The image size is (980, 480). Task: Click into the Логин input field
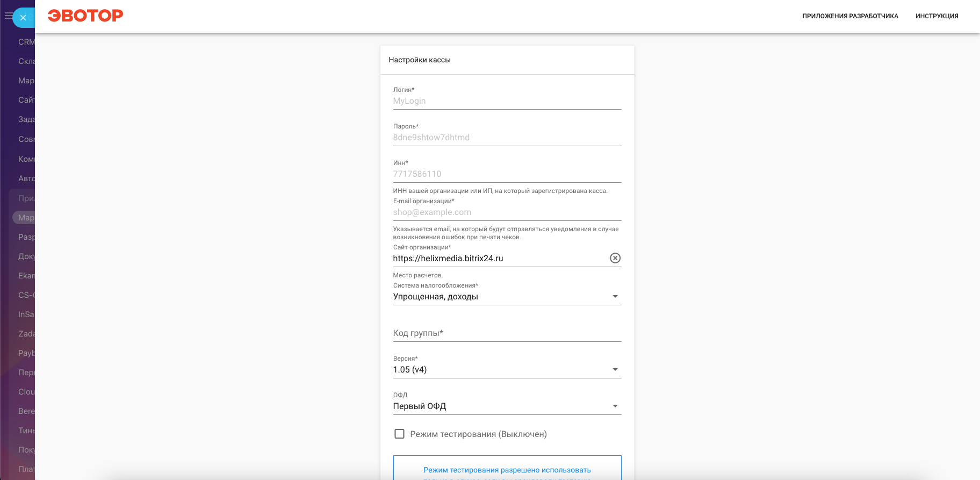(x=507, y=101)
